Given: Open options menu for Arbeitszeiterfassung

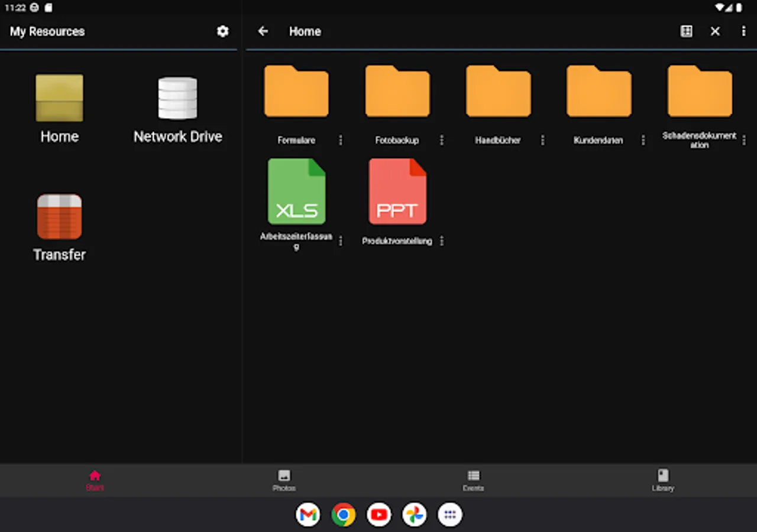Looking at the screenshot, I should pos(341,241).
